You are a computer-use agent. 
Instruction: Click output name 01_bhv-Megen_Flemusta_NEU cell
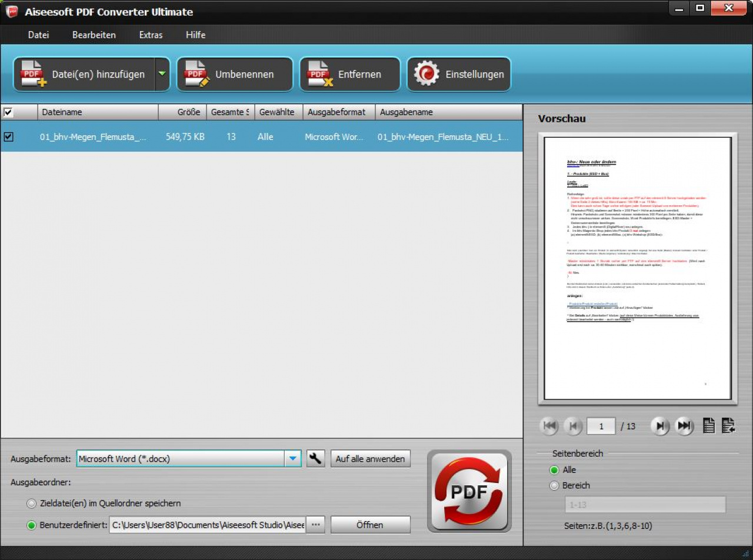[443, 136]
